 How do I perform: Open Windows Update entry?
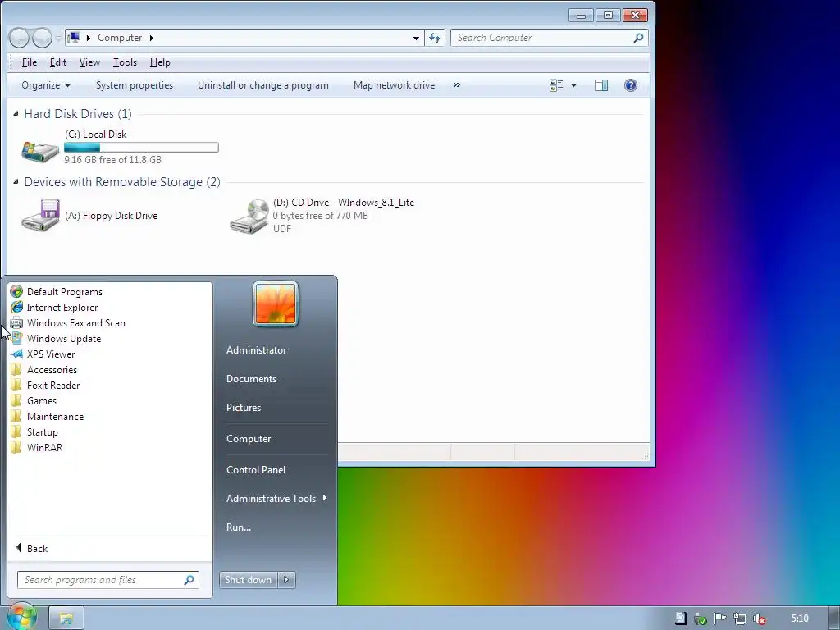(x=56, y=339)
